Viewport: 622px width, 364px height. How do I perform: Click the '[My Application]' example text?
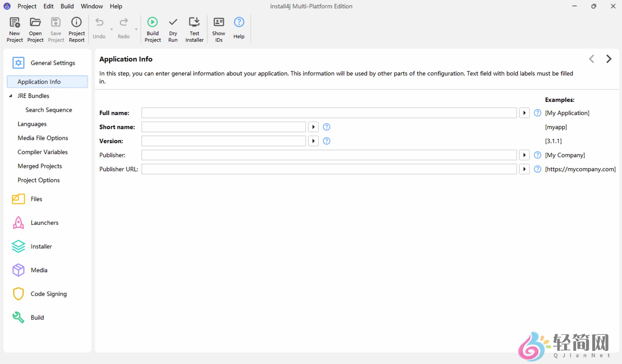(x=567, y=113)
